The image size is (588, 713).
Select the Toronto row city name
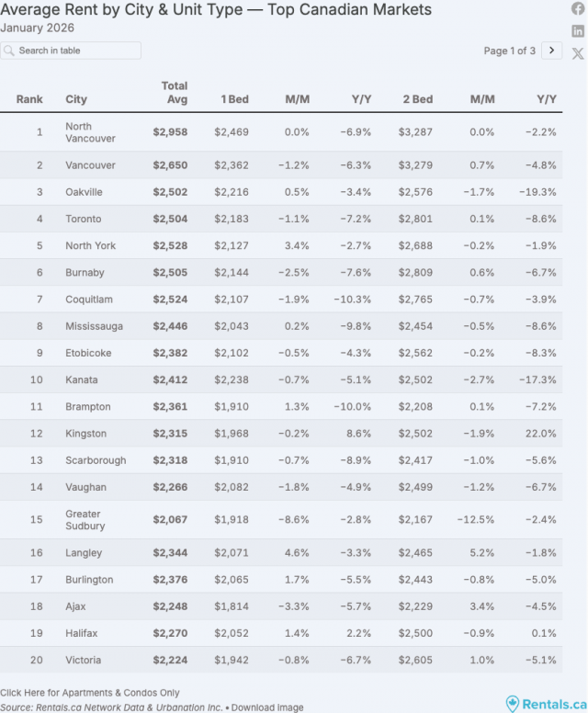84,219
